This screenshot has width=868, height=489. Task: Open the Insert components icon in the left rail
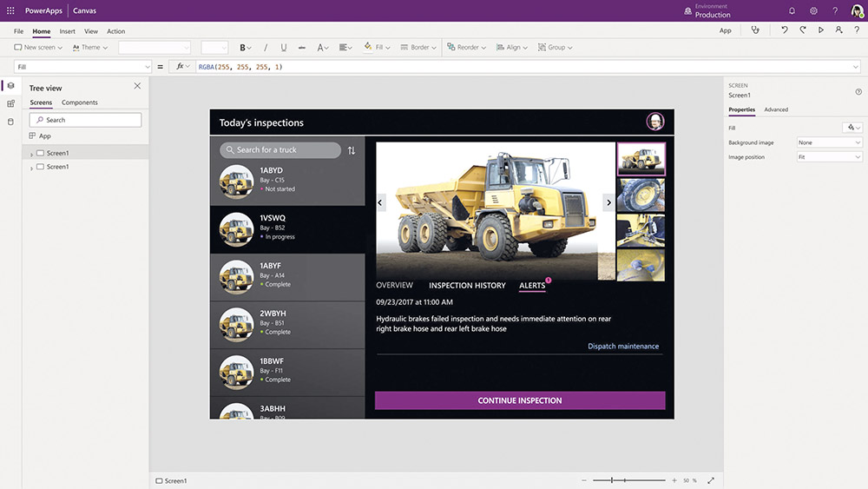[x=10, y=103]
